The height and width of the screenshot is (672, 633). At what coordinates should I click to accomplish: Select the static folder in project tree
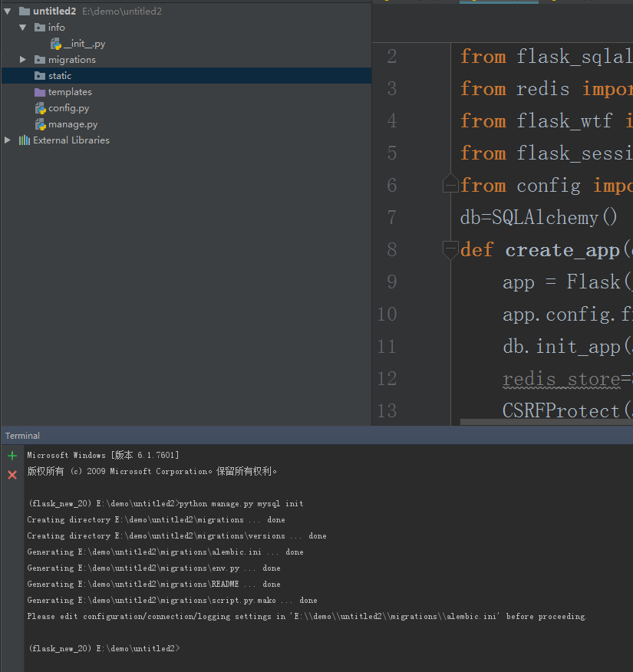(60, 76)
